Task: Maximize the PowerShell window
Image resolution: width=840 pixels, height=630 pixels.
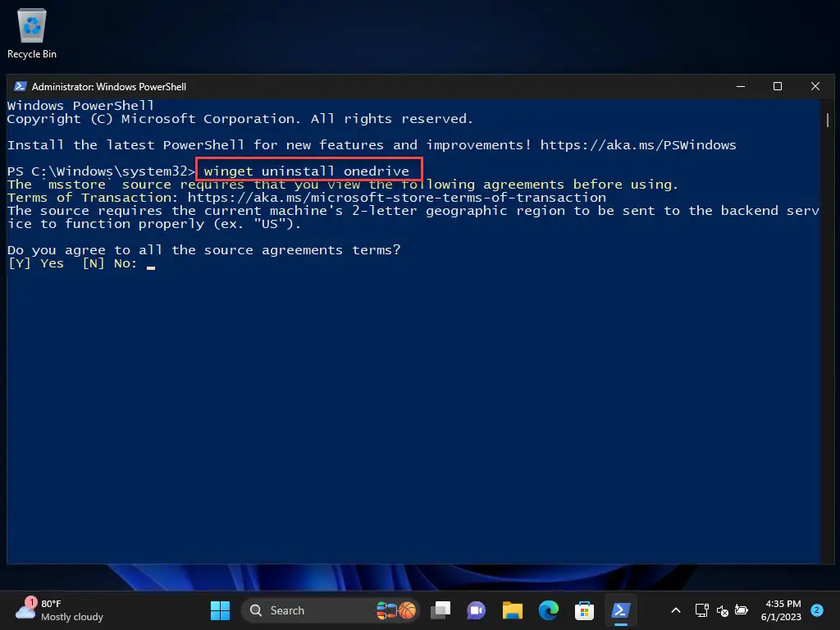Action: pyautogui.click(x=778, y=86)
